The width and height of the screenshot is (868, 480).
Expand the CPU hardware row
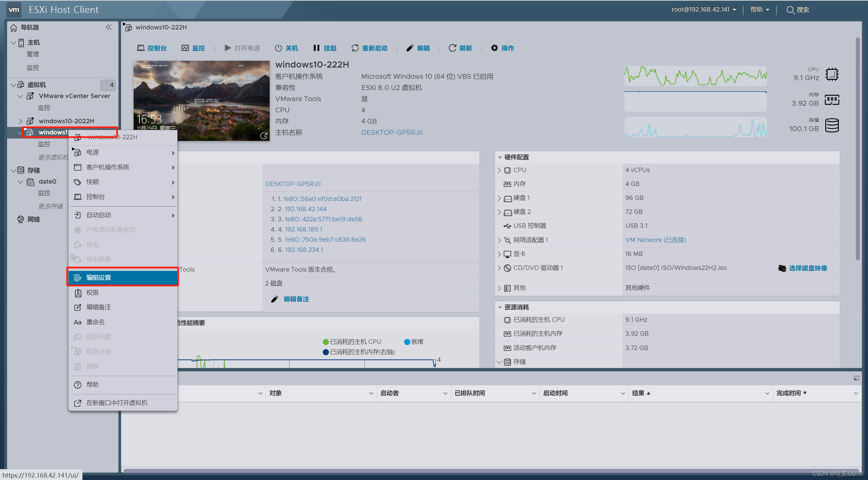tap(499, 170)
